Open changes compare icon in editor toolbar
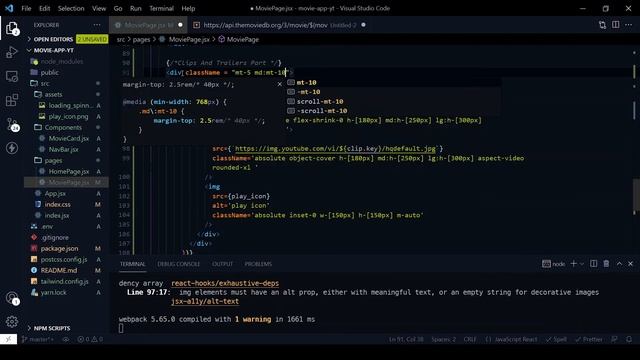The image size is (640, 360). point(602,25)
